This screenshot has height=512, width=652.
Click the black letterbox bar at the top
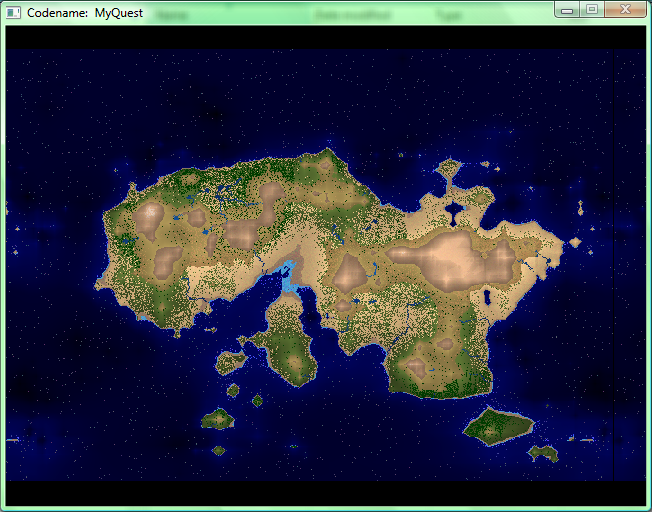tap(326, 36)
